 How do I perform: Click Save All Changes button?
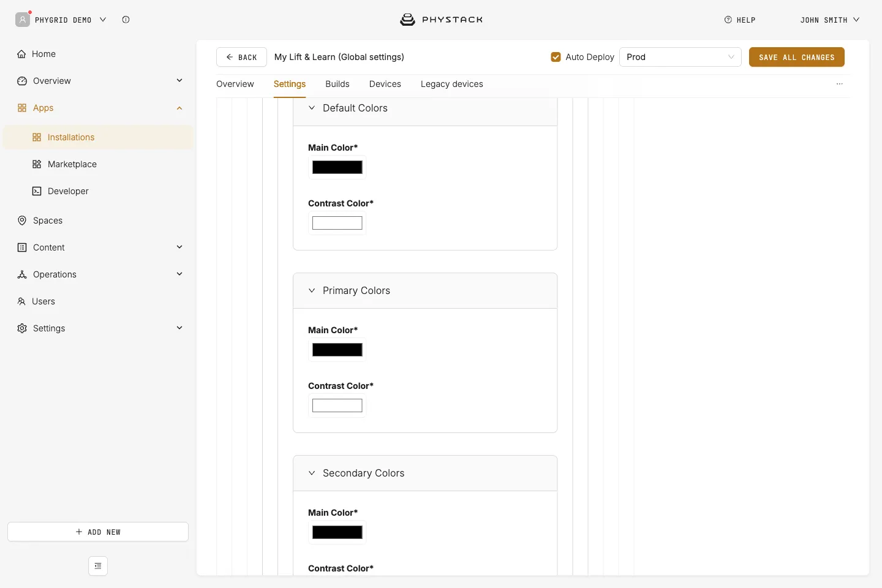click(797, 57)
